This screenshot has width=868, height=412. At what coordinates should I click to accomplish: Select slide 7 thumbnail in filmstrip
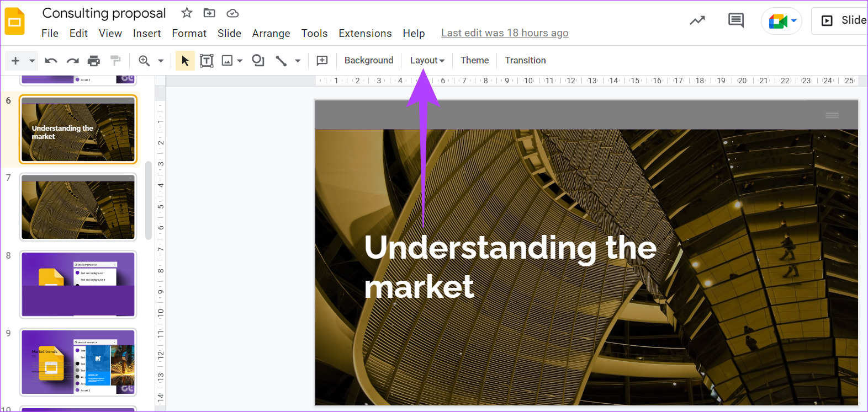click(78, 207)
